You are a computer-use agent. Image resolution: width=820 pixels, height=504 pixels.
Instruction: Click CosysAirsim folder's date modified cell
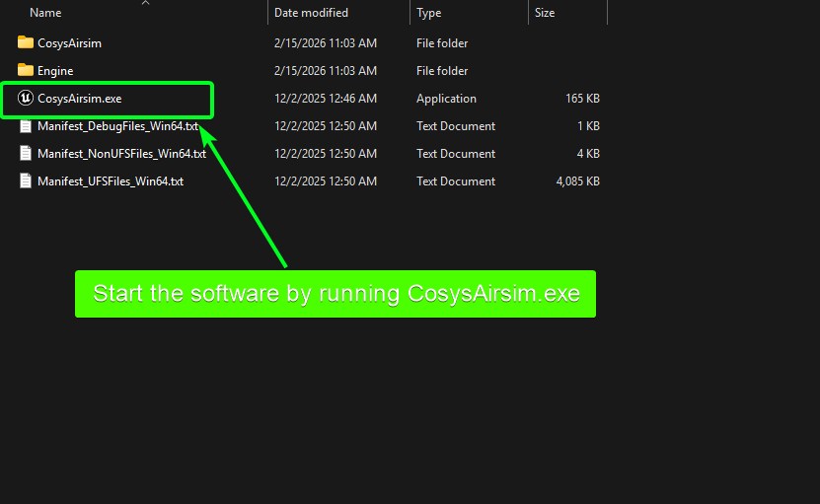point(326,42)
